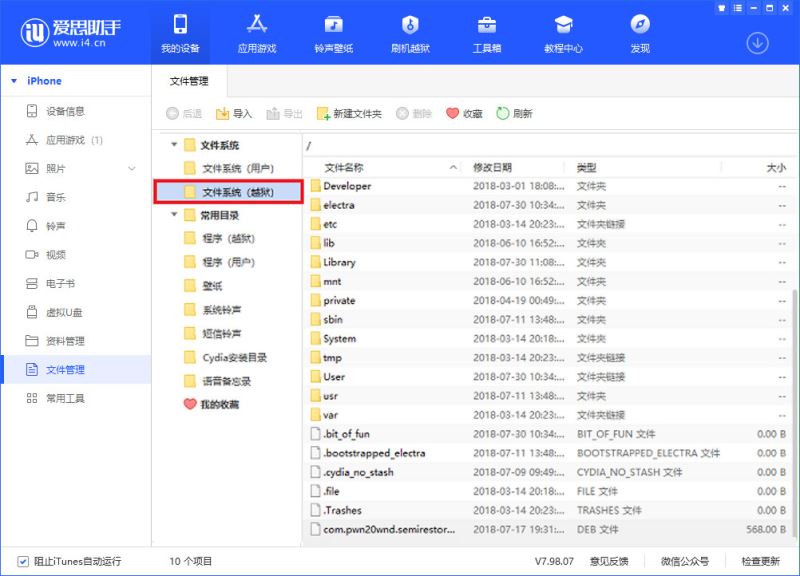Click the 微信公众号 link
Image resolution: width=800 pixels, height=576 pixels.
pos(685,561)
